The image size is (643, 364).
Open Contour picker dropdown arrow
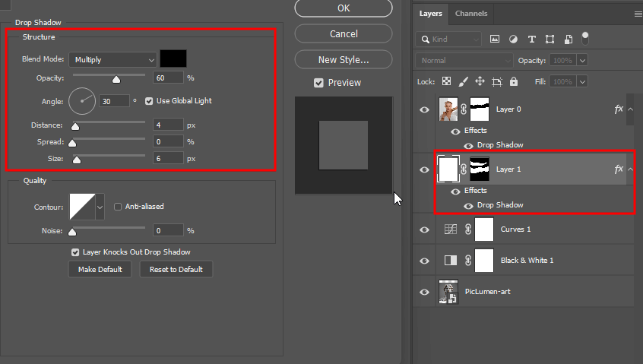click(100, 207)
